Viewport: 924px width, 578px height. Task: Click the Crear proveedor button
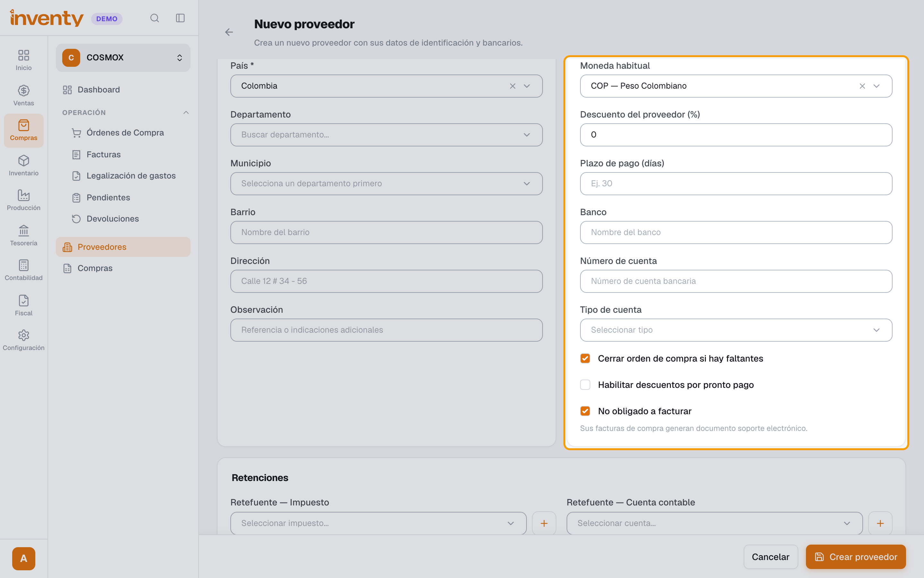click(x=856, y=557)
